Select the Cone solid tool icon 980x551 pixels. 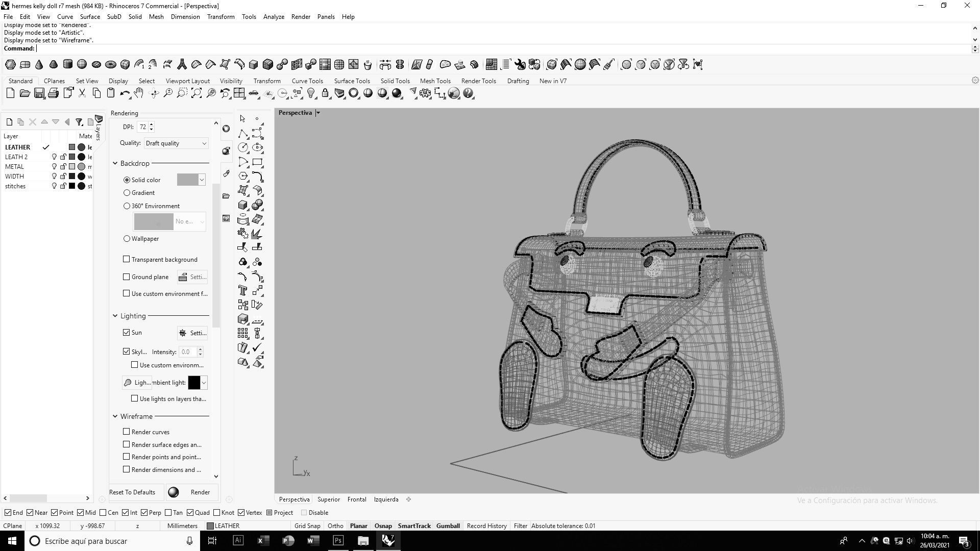point(39,64)
